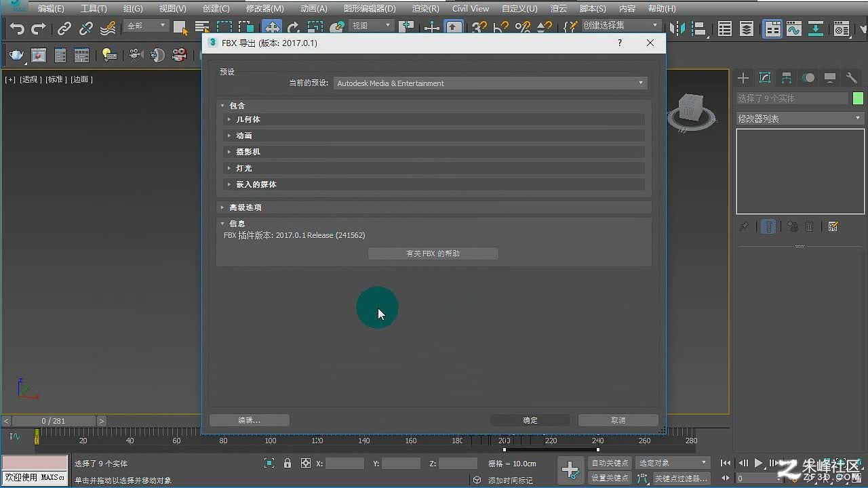The width and height of the screenshot is (868, 488).
Task: Switch to the Modify panel tab
Action: pyautogui.click(x=765, y=78)
